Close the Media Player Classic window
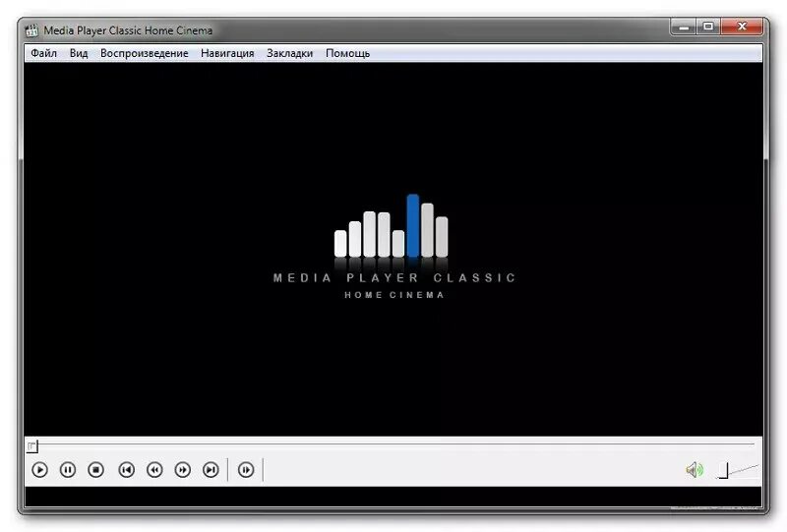This screenshot has height=532, width=787. (742, 28)
